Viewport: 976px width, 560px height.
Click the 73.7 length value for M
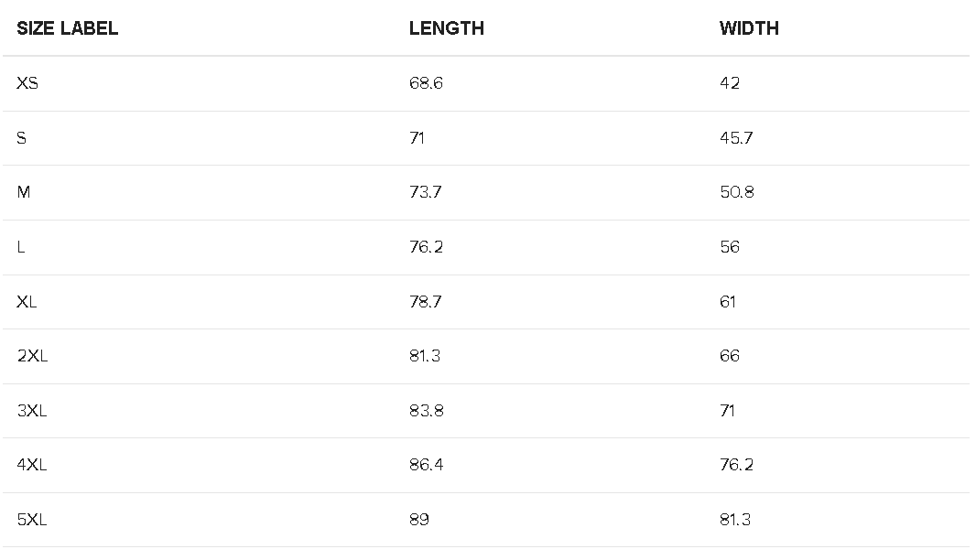pos(425,192)
